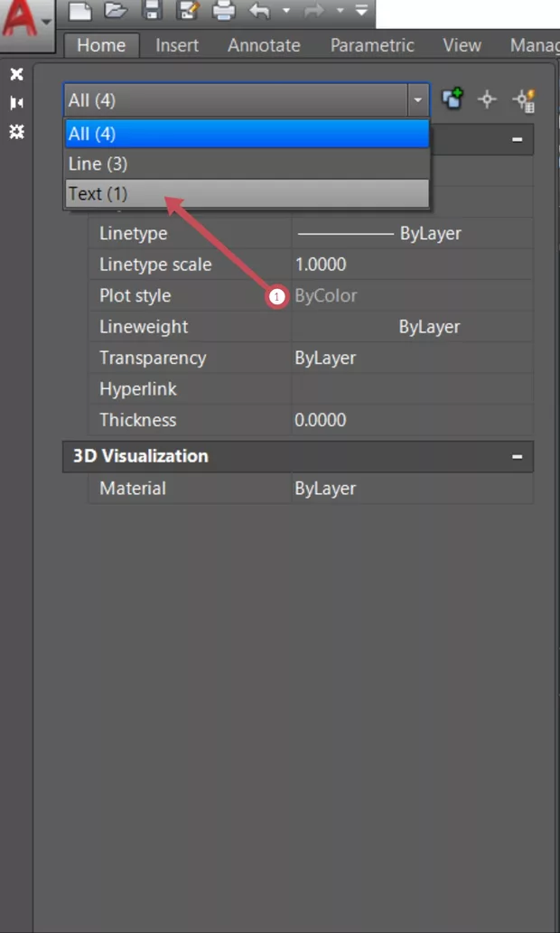This screenshot has width=560, height=933.
Task: Open the Parametric ribbon tab
Action: [372, 45]
